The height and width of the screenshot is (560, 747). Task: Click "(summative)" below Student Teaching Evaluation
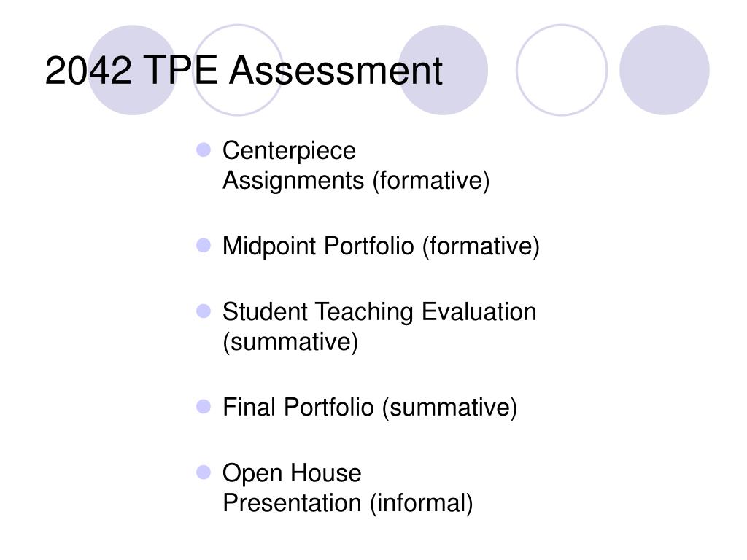pyautogui.click(x=290, y=342)
